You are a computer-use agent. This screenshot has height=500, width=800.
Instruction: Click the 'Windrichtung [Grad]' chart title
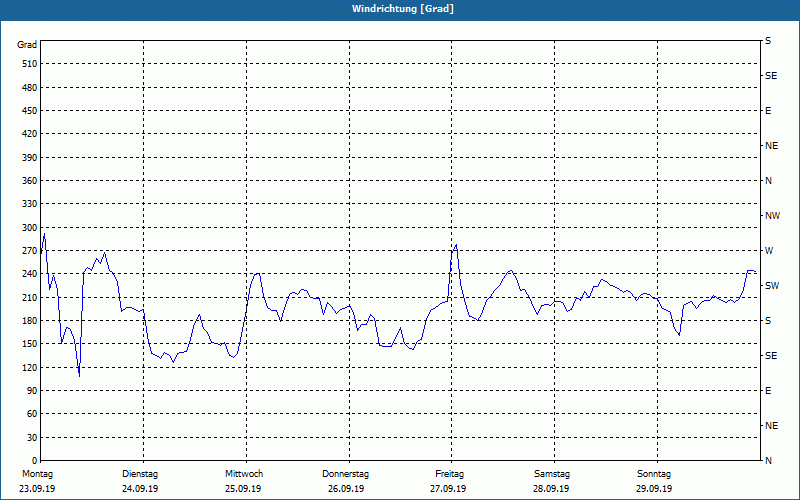[403, 9]
